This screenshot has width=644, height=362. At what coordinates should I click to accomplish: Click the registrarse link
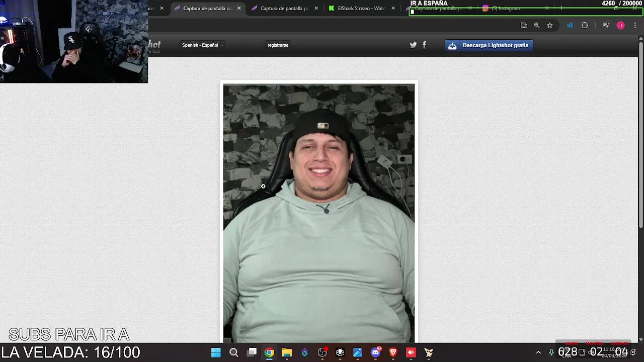[278, 45]
